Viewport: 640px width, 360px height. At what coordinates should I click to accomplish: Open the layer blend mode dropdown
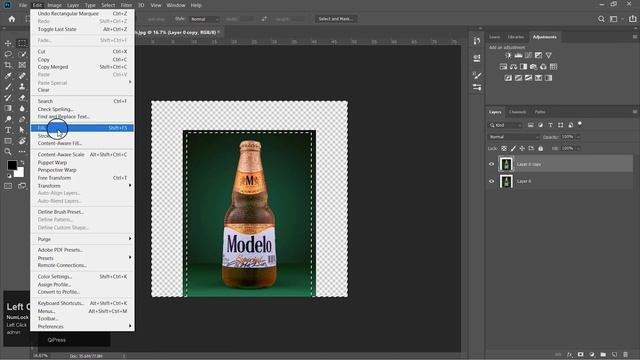click(x=514, y=137)
